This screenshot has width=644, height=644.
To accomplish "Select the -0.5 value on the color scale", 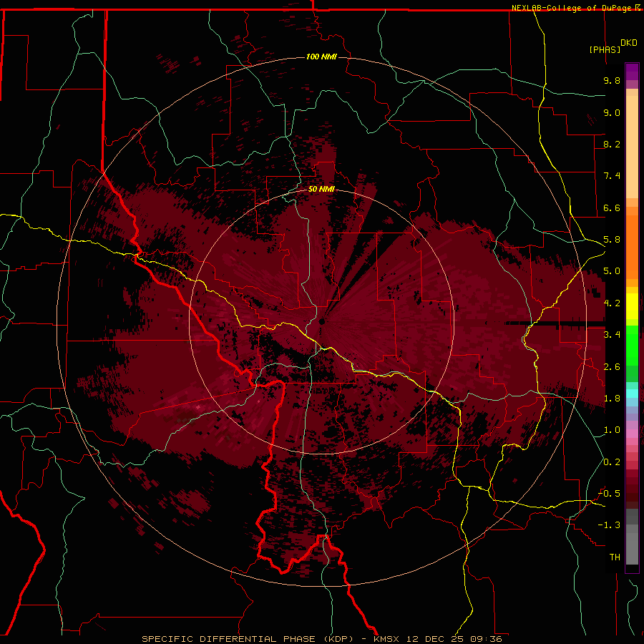I will coord(609,494).
